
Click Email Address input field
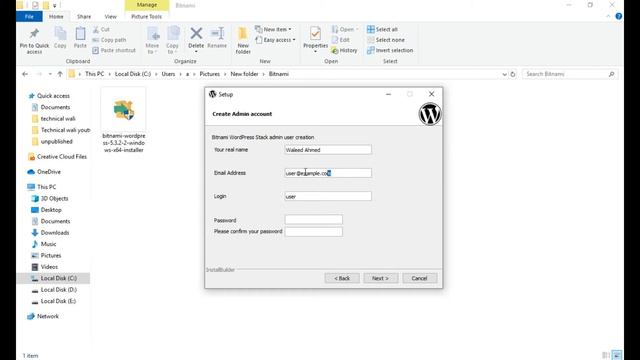pyautogui.click(x=328, y=173)
